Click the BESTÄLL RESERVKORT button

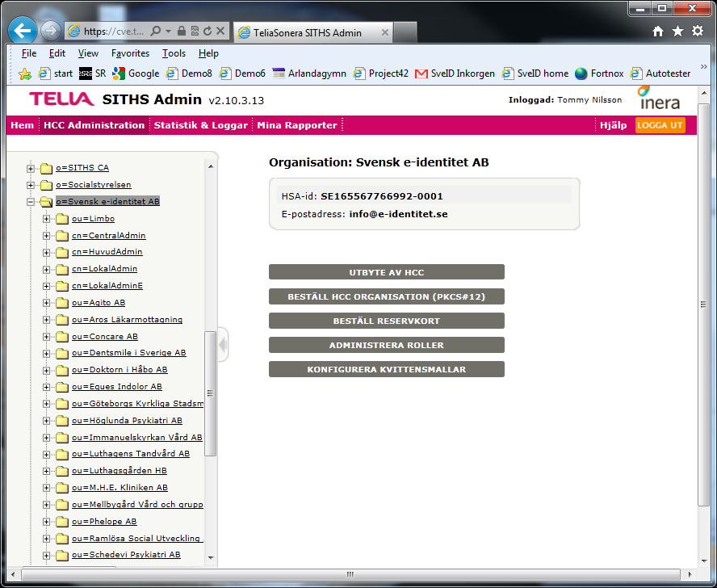(x=387, y=321)
